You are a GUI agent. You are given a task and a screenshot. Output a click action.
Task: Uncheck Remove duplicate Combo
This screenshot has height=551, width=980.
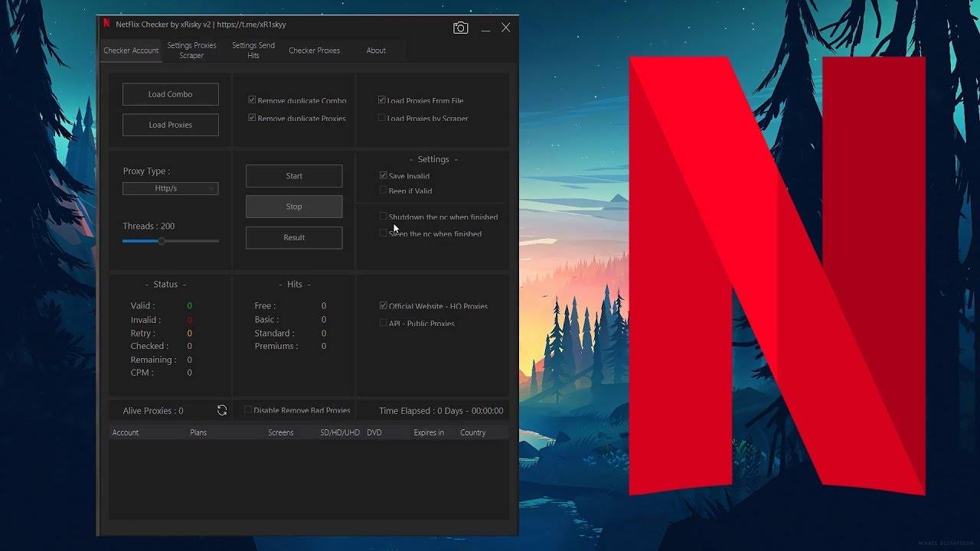(252, 99)
